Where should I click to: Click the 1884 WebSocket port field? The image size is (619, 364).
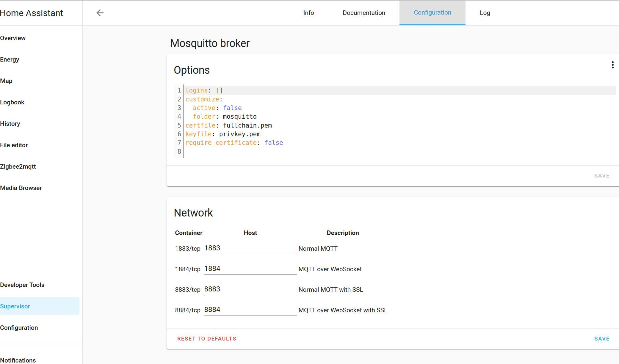pyautogui.click(x=250, y=269)
